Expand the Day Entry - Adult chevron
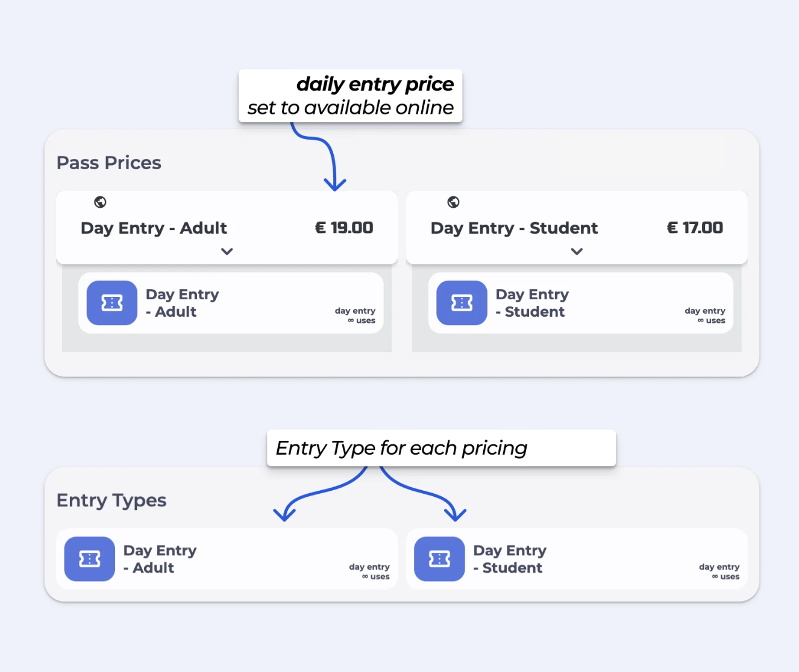Viewport: 799px width, 672px height. point(227,251)
